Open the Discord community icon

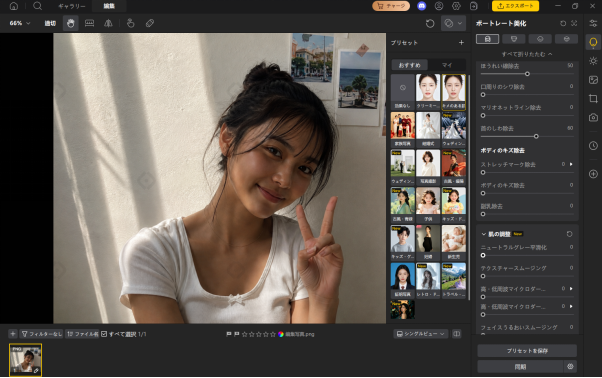pos(422,6)
